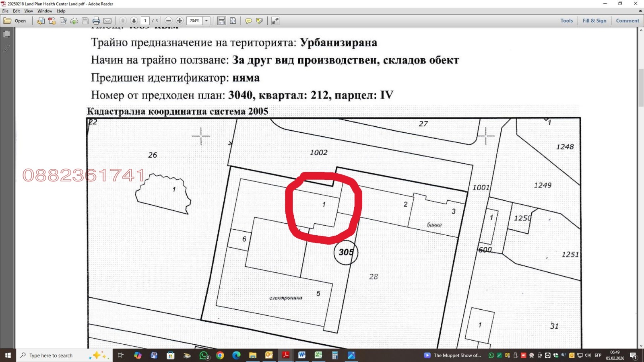Open WhatsApp from the taskbar

204,355
